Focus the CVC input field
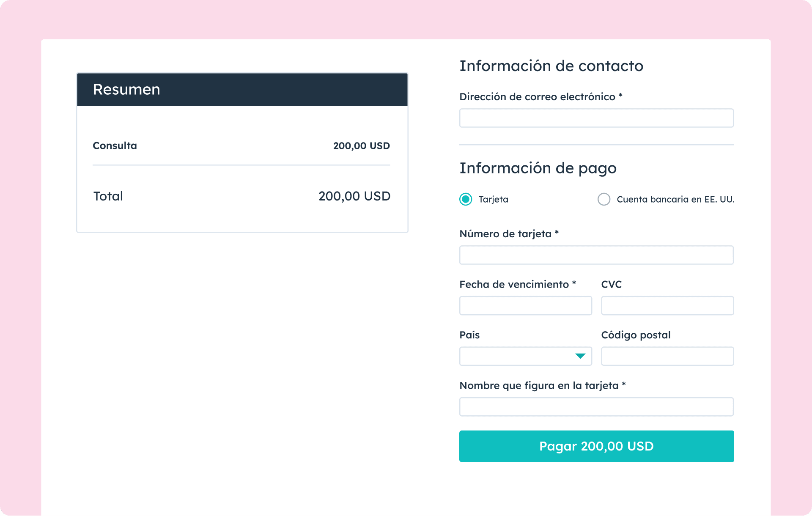 [x=667, y=305]
